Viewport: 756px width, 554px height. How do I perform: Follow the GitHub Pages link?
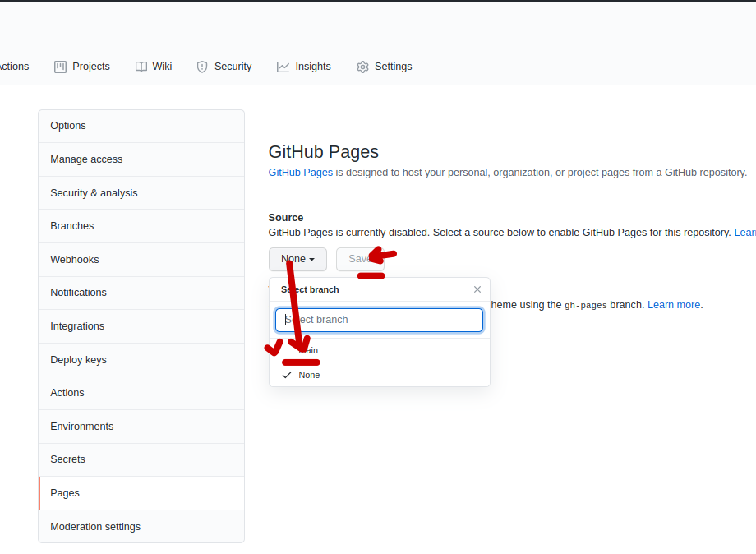point(301,173)
